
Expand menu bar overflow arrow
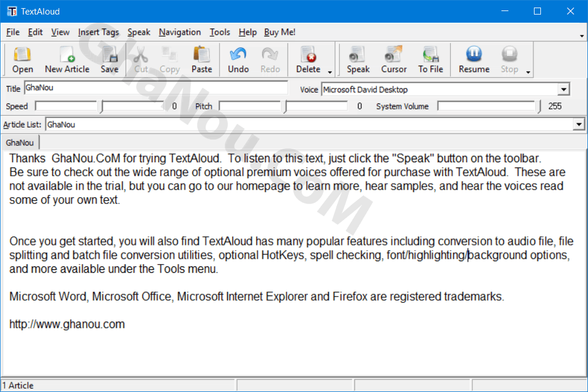click(582, 35)
